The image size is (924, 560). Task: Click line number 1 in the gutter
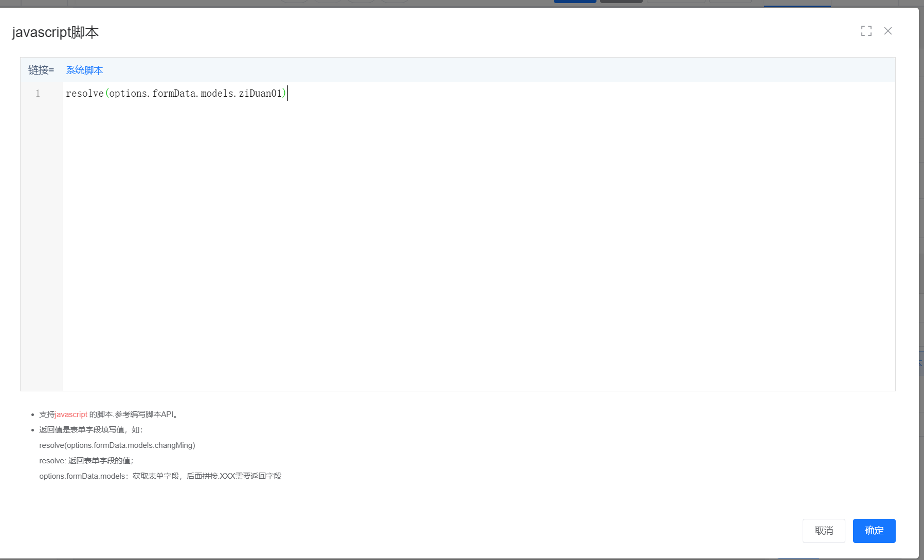(x=38, y=94)
